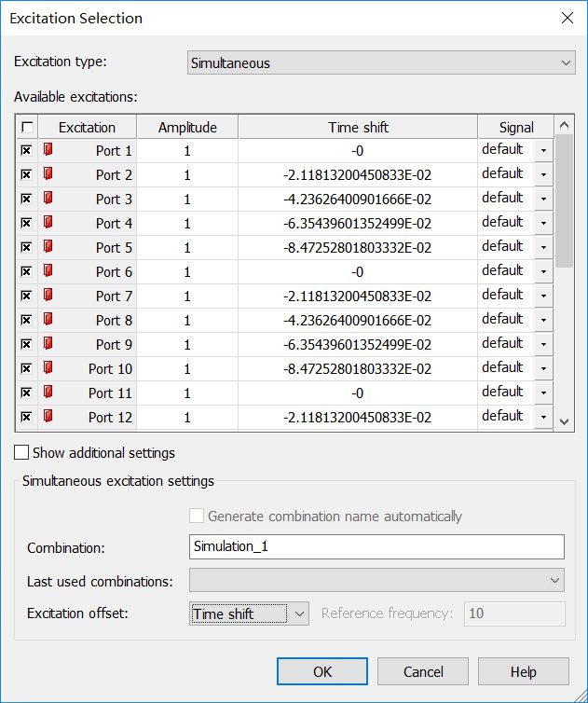Enable Show additional settings checkbox
The width and height of the screenshot is (588, 703).
[21, 452]
